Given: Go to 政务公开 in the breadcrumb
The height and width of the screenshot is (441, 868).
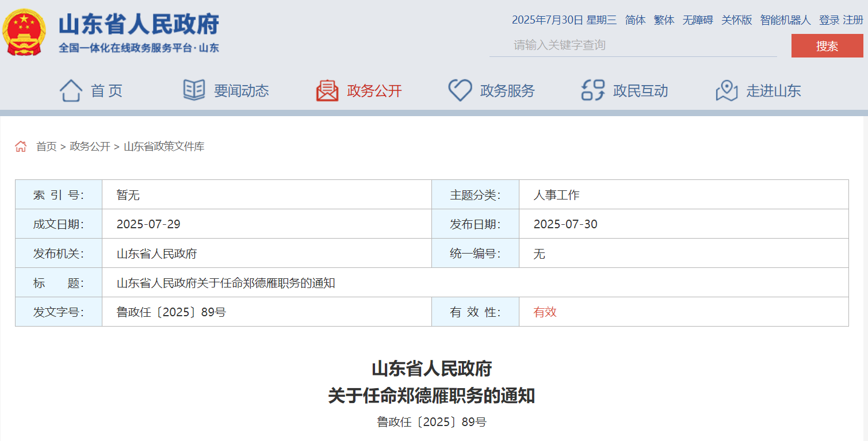Looking at the screenshot, I should [x=90, y=147].
